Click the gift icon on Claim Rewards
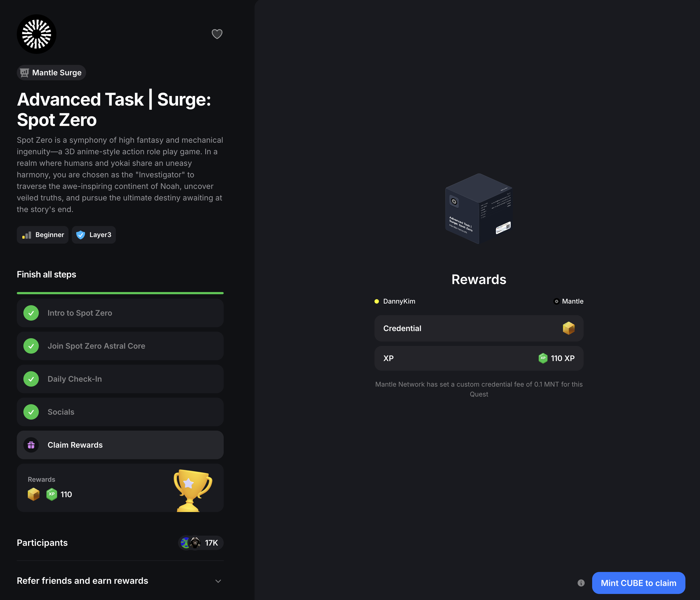 point(31,445)
